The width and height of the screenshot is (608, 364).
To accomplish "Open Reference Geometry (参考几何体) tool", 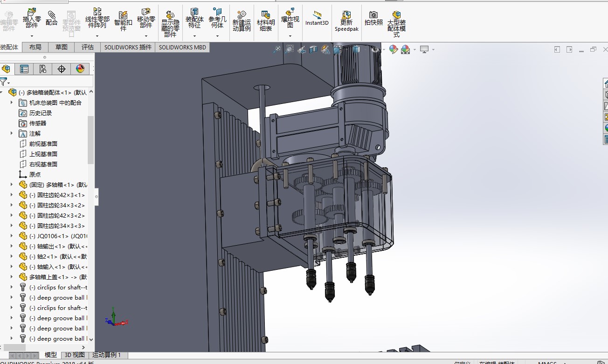I will (x=217, y=19).
